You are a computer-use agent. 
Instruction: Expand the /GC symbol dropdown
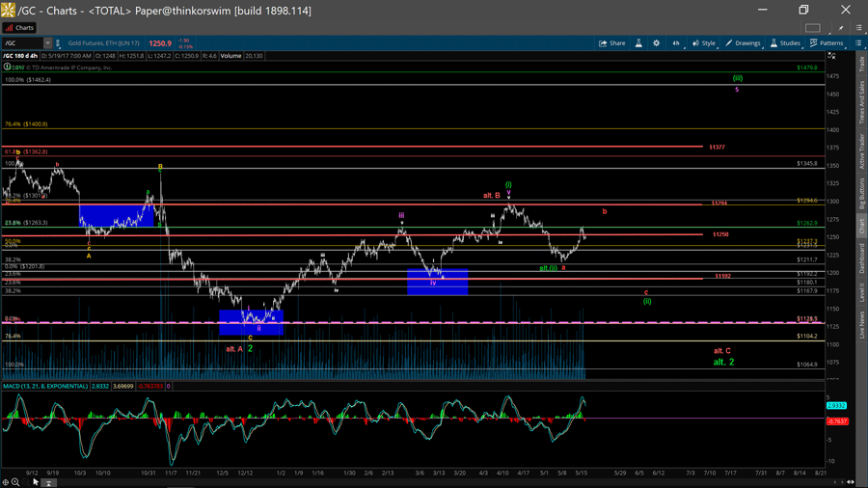tap(46, 43)
